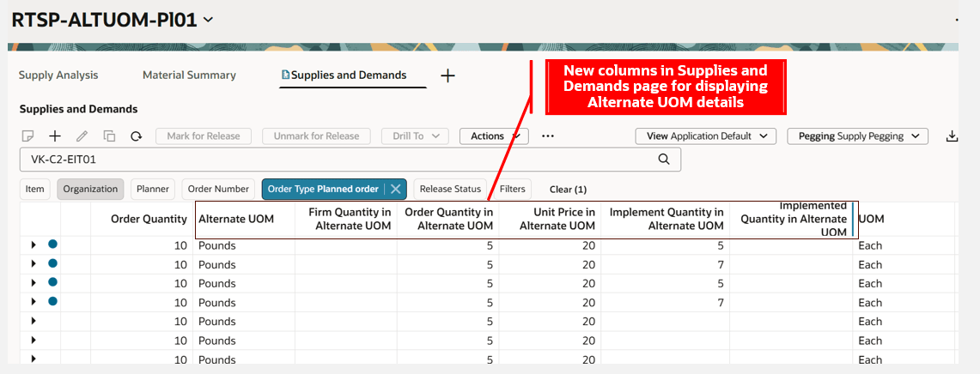Click the Planner filter chip

153,190
